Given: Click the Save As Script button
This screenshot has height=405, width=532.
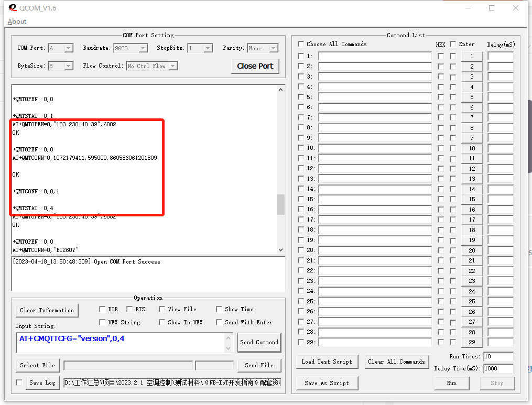Looking at the screenshot, I should tap(327, 384).
